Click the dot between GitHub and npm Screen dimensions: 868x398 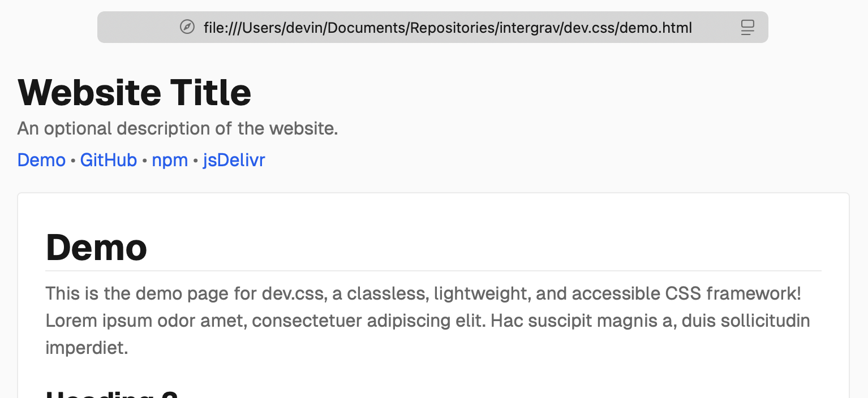143,160
